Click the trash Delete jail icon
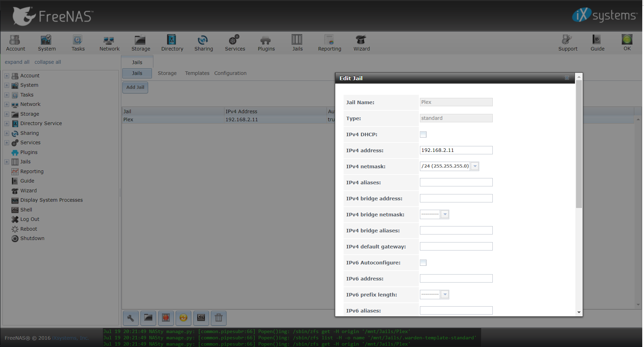 pyautogui.click(x=219, y=318)
